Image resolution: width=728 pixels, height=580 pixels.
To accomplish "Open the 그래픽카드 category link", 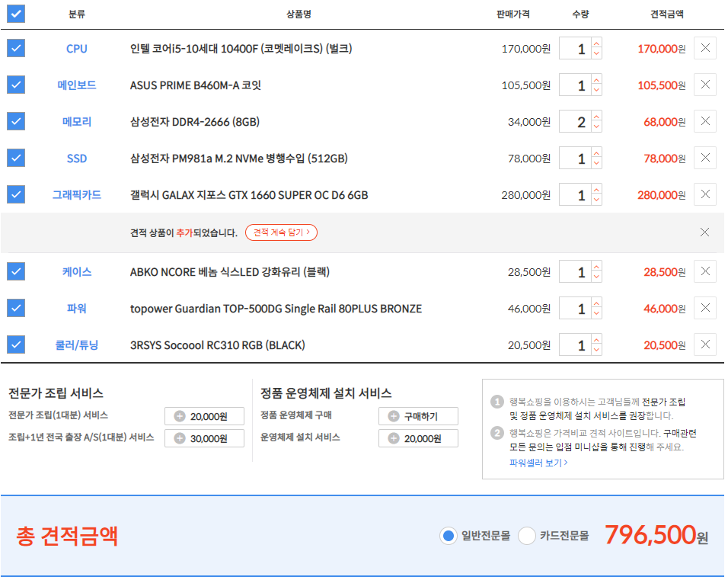I will coord(77,194).
